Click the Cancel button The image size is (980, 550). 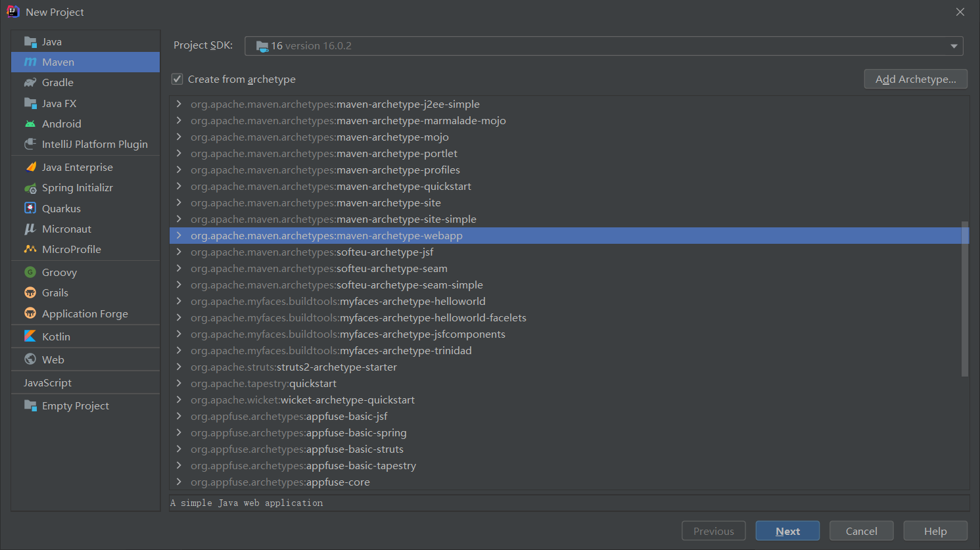pyautogui.click(x=861, y=531)
